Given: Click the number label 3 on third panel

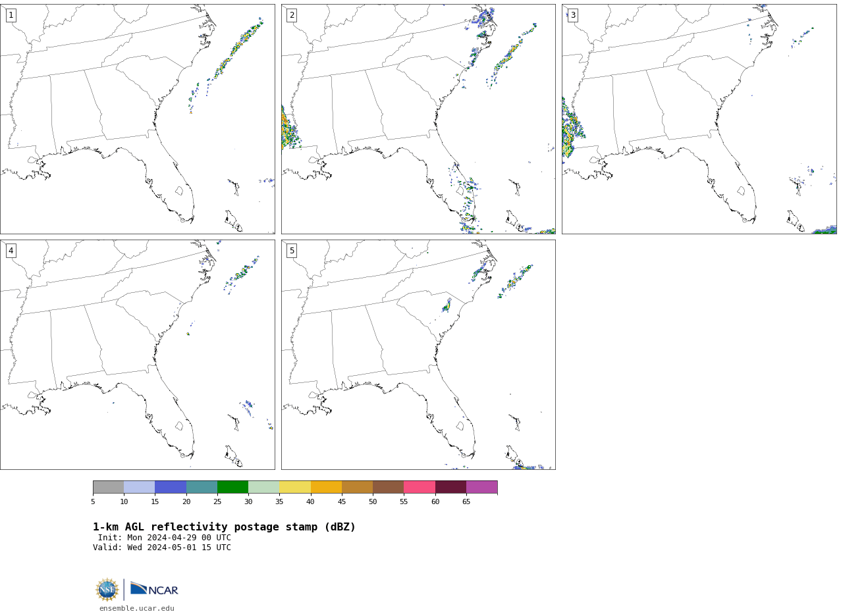Looking at the screenshot, I should [572, 15].
